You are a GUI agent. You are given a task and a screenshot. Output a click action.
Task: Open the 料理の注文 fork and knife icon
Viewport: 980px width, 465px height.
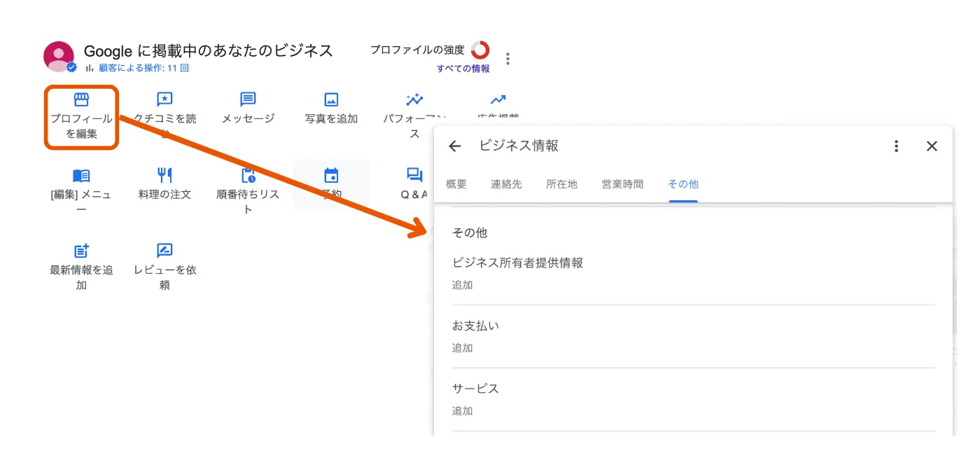tap(164, 175)
